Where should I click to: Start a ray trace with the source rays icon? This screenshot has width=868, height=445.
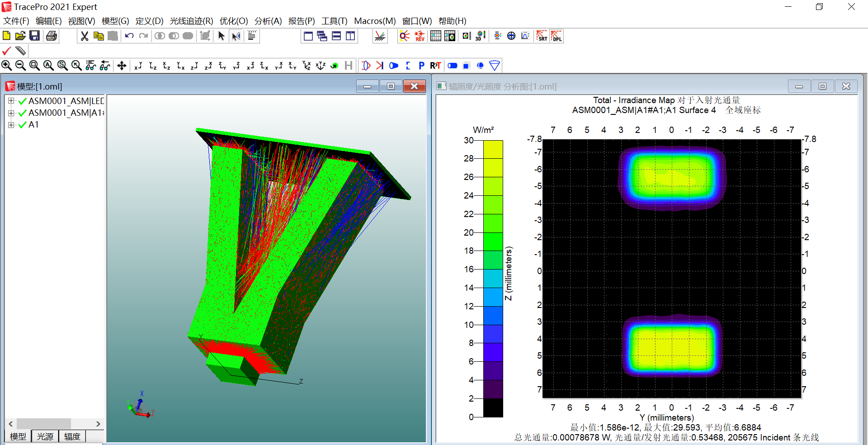[405, 36]
